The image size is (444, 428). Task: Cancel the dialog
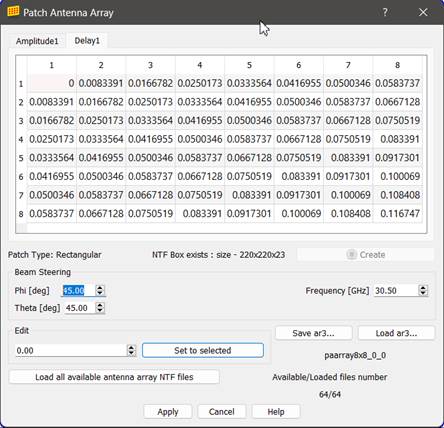(221, 412)
